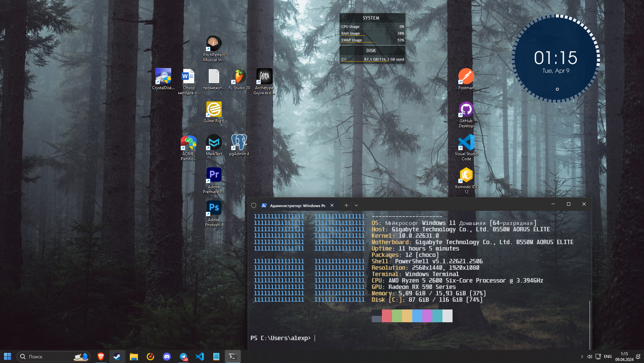Select the GitHub Desktop shortcut

466,114
